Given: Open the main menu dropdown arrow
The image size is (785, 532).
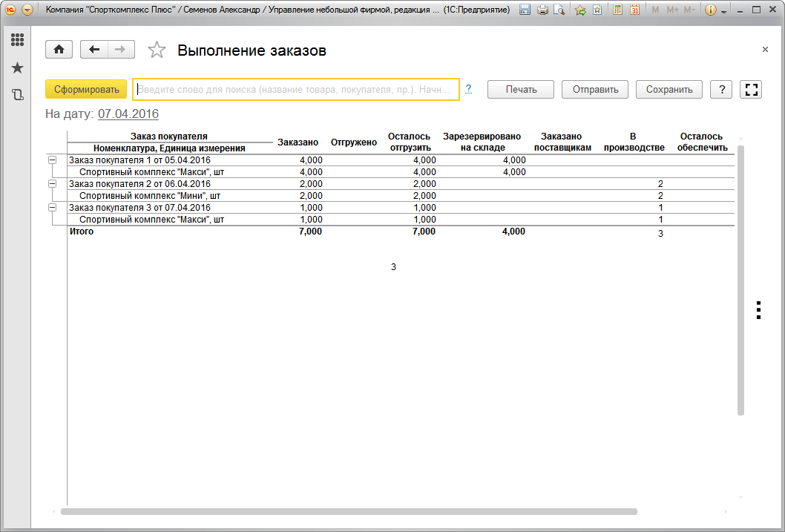Looking at the screenshot, I should 27,10.
